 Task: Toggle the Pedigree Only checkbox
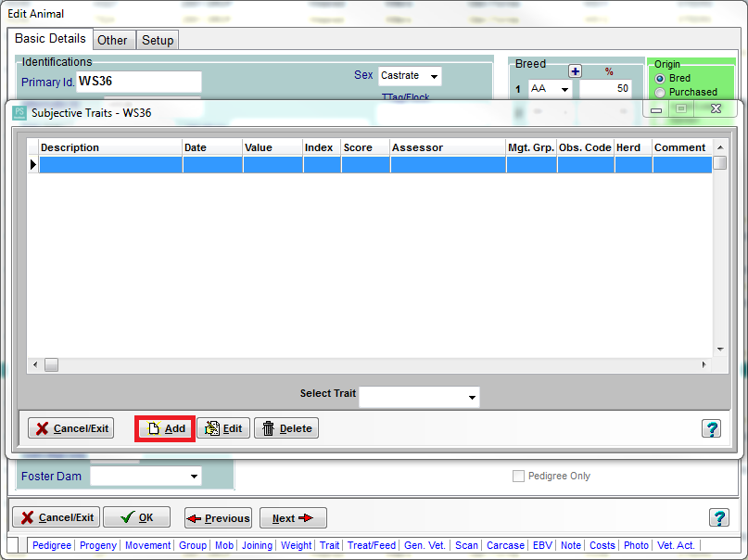518,476
